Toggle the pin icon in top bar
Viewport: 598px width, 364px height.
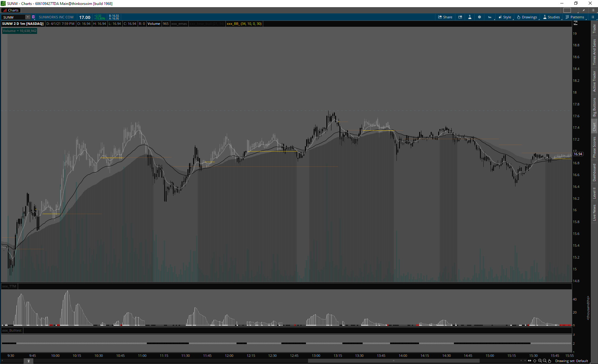[x=584, y=10]
